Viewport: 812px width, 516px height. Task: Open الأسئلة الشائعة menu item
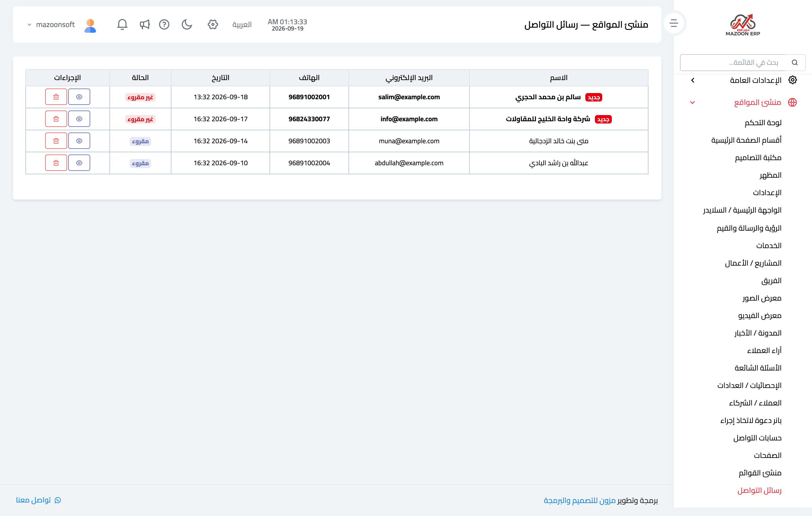[x=758, y=368]
